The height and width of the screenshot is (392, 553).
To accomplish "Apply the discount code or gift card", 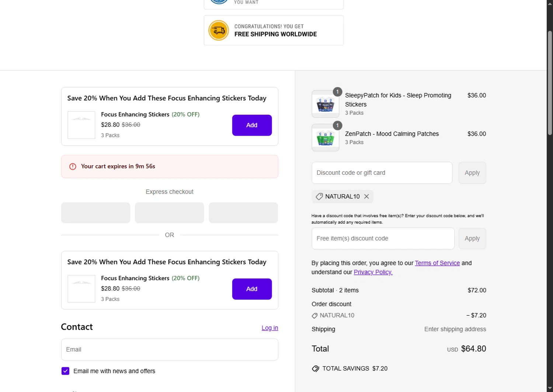I will click(x=472, y=173).
